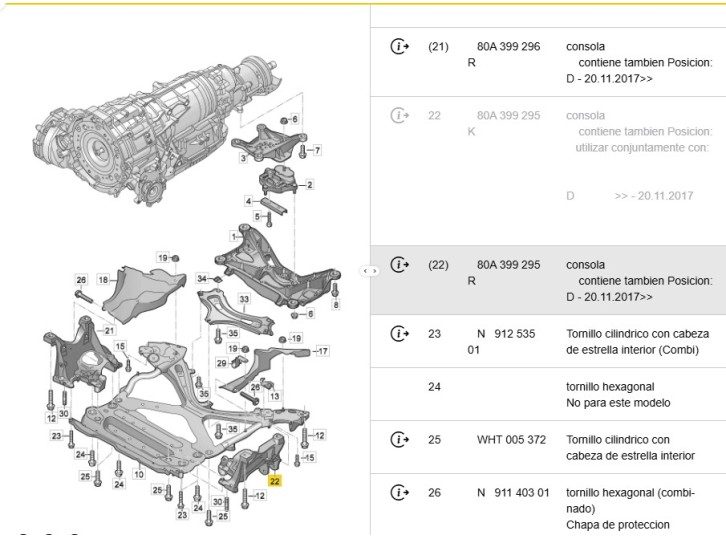
Task: Open info icon for greyed 80A 399 295 K
Action: click(400, 115)
